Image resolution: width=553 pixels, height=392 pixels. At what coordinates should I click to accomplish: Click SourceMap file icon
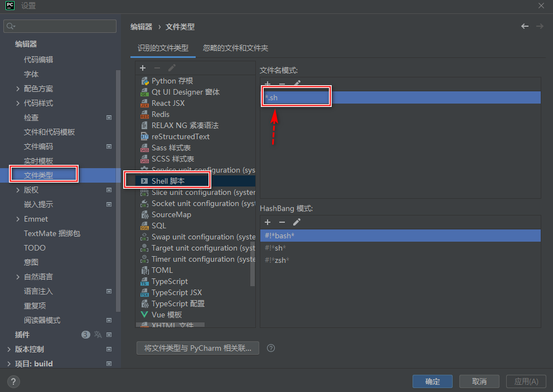[144, 214]
